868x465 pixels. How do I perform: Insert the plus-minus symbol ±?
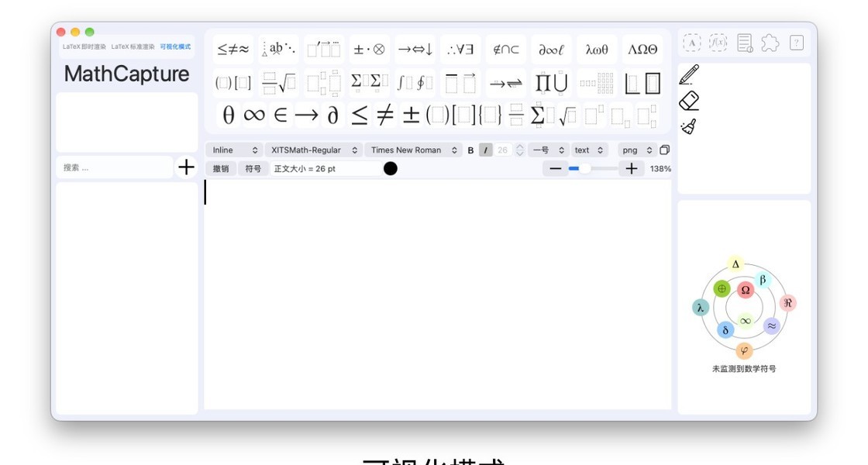point(411,115)
